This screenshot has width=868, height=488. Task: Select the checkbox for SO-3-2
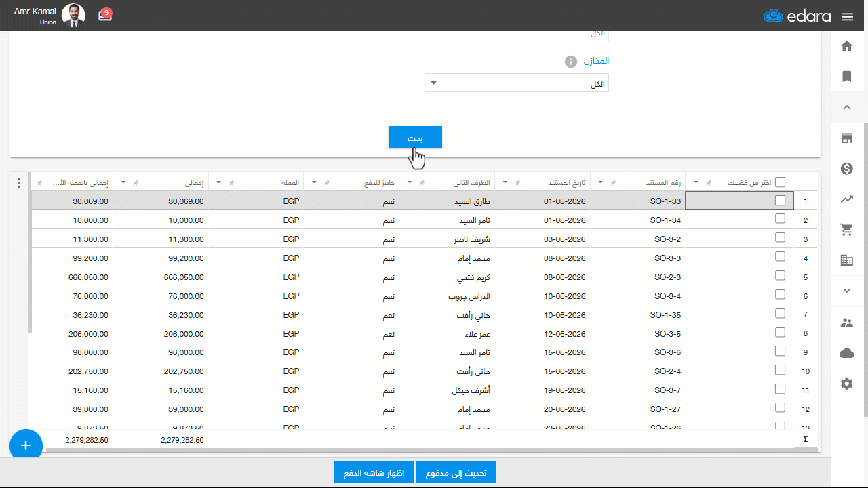(x=780, y=238)
